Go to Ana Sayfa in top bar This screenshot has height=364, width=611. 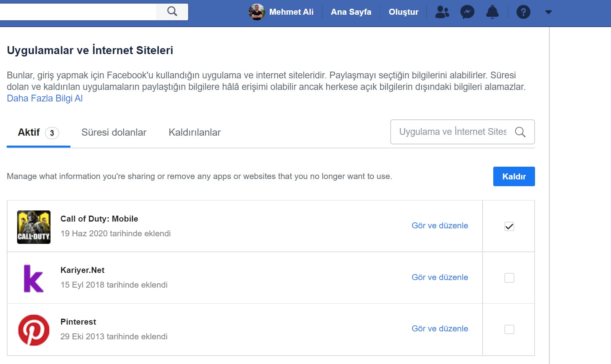tap(351, 12)
